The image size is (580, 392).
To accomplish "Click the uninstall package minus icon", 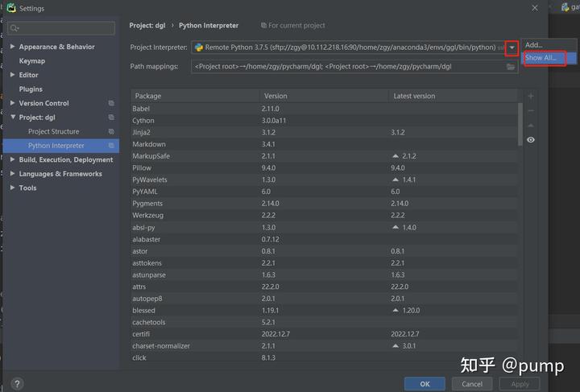I will pos(530,110).
